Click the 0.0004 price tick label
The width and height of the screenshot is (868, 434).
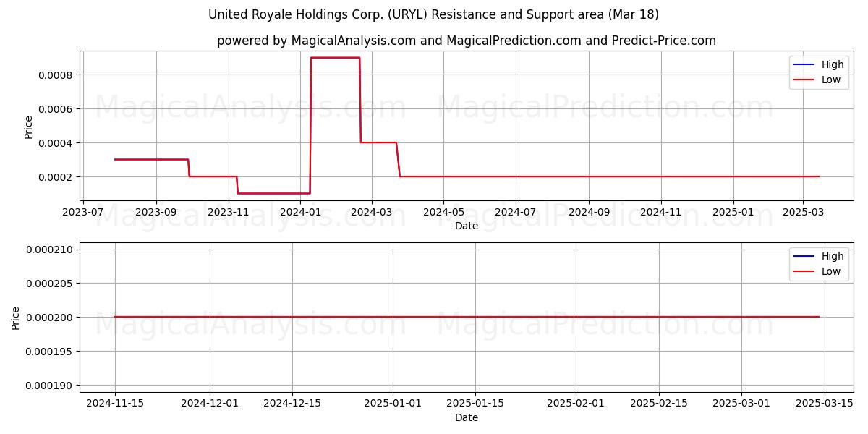pyautogui.click(x=56, y=143)
